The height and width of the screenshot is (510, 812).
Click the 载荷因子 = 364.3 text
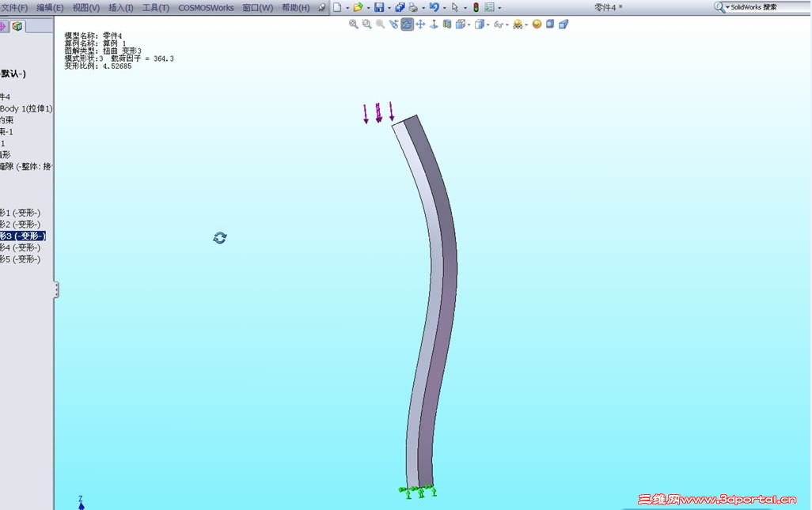pyautogui.click(x=142, y=59)
